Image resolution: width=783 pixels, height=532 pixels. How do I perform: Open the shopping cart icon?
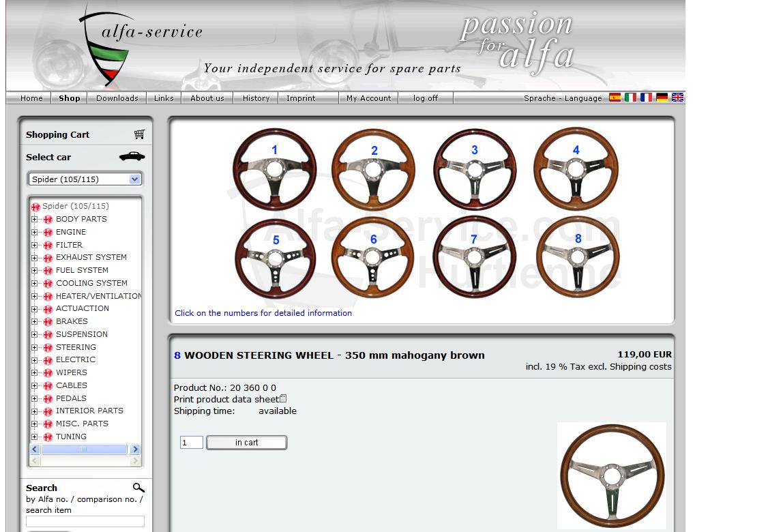(x=139, y=134)
